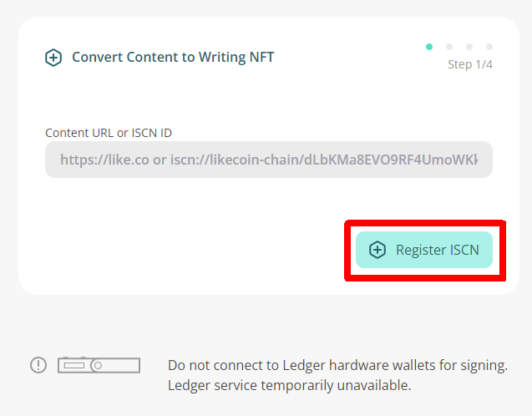Image resolution: width=532 pixels, height=416 pixels.
Task: Click the hexagon plus icon inside Register ISCN
Action: pyautogui.click(x=377, y=250)
